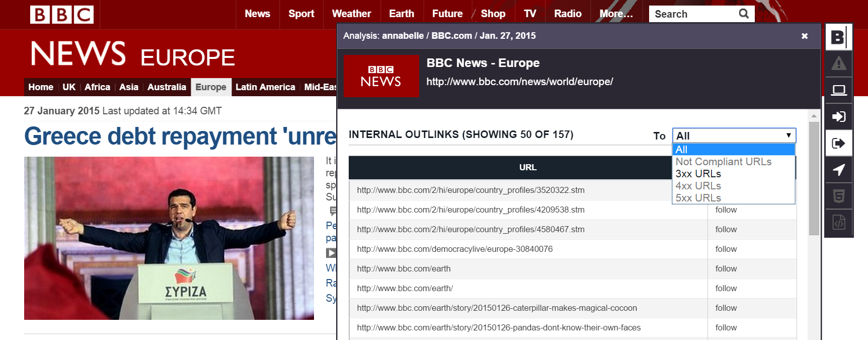Open the laptop screen icon panel

pyautogui.click(x=838, y=90)
